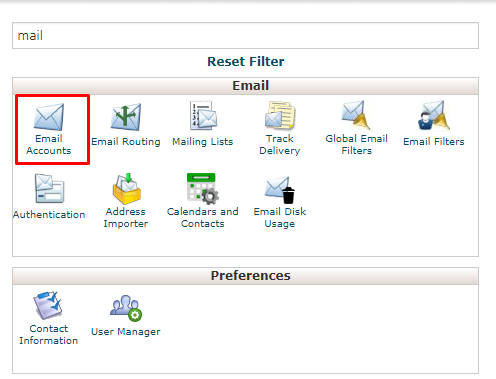
Task: Open the User Manager people icon
Action: (126, 308)
